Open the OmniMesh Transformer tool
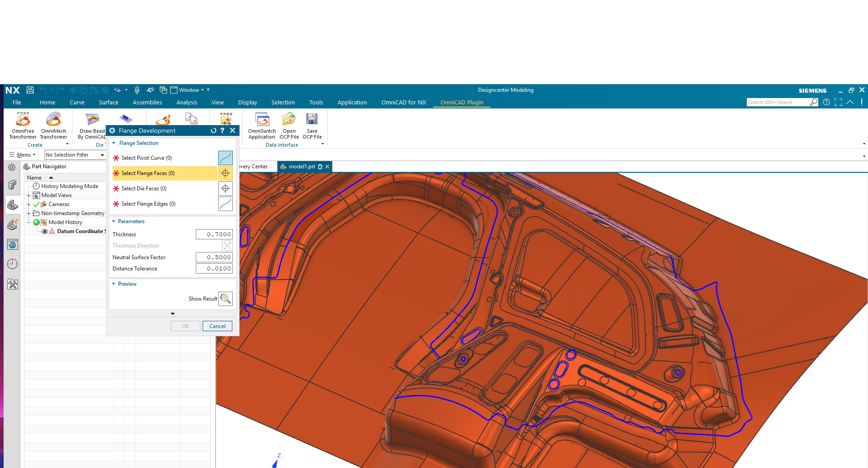The height and width of the screenshot is (468, 868). click(53, 126)
